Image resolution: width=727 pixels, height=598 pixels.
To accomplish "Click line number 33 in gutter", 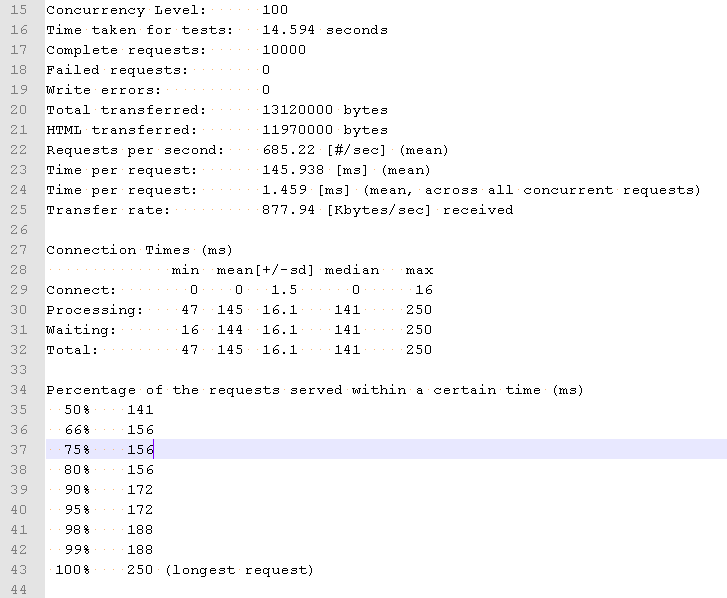I will (19, 369).
